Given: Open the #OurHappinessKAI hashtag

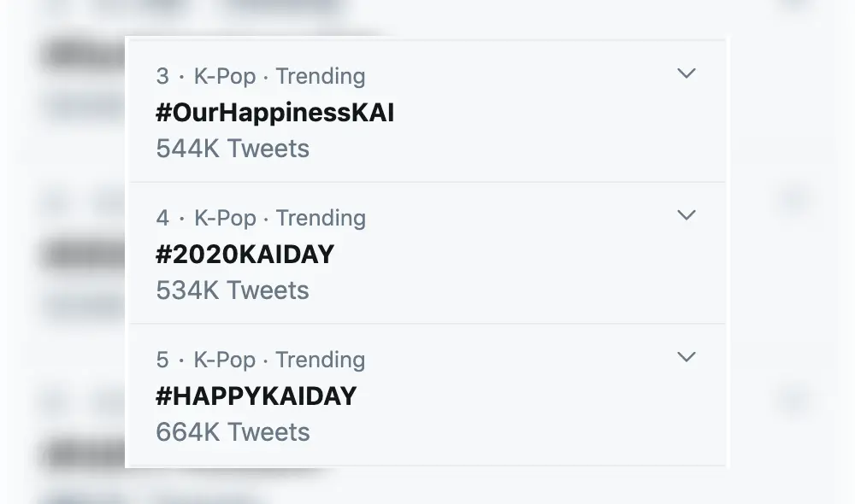Looking at the screenshot, I should pos(274,112).
